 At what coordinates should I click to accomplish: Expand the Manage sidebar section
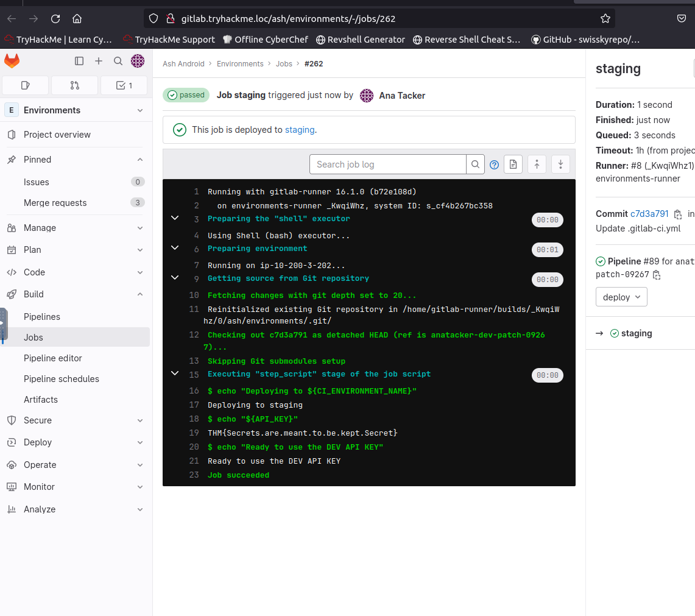[76, 228]
